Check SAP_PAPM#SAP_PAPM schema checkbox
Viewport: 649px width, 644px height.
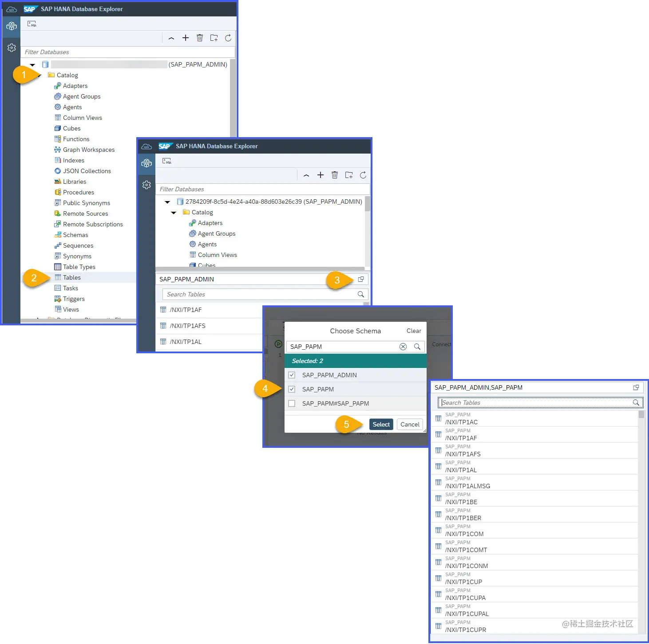[292, 403]
